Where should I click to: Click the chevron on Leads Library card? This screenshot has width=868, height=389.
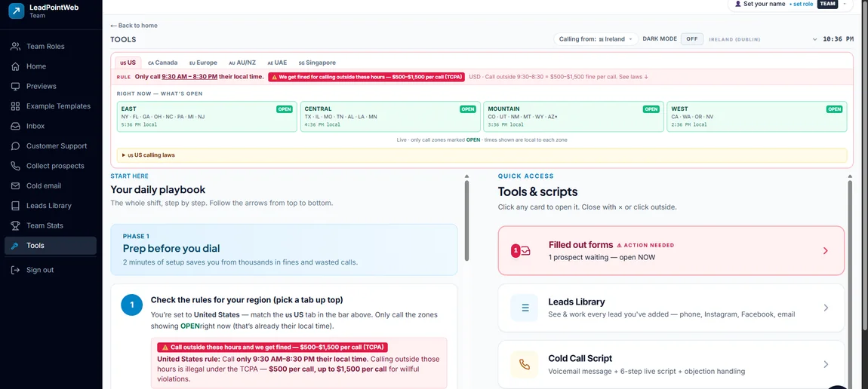[826, 308]
